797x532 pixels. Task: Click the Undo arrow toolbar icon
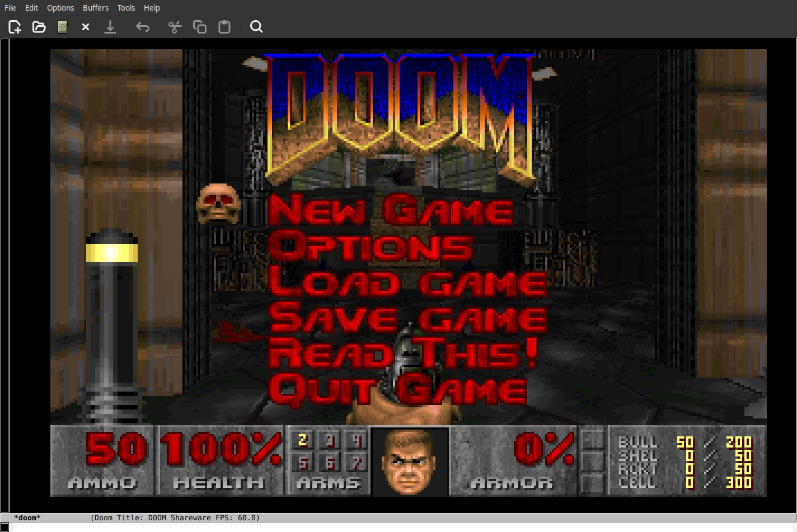tap(143, 27)
